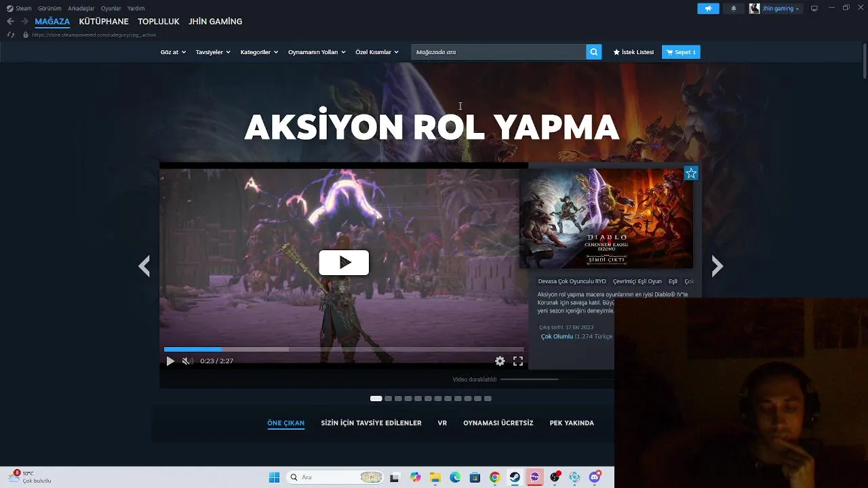
Task: Expand the Kategoriler dropdown
Action: pos(259,52)
